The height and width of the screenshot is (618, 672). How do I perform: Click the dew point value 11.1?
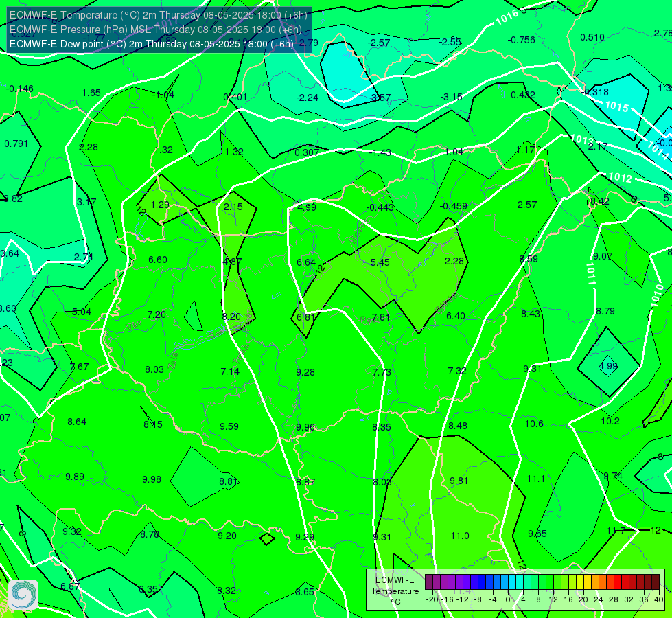(535, 479)
